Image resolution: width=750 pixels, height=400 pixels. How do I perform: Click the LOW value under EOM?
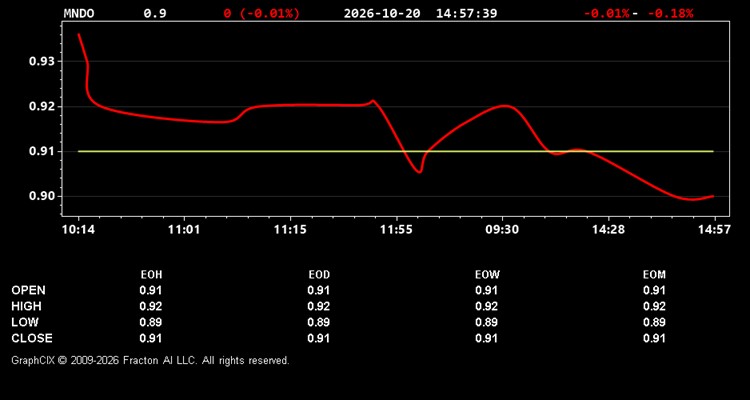[654, 322]
